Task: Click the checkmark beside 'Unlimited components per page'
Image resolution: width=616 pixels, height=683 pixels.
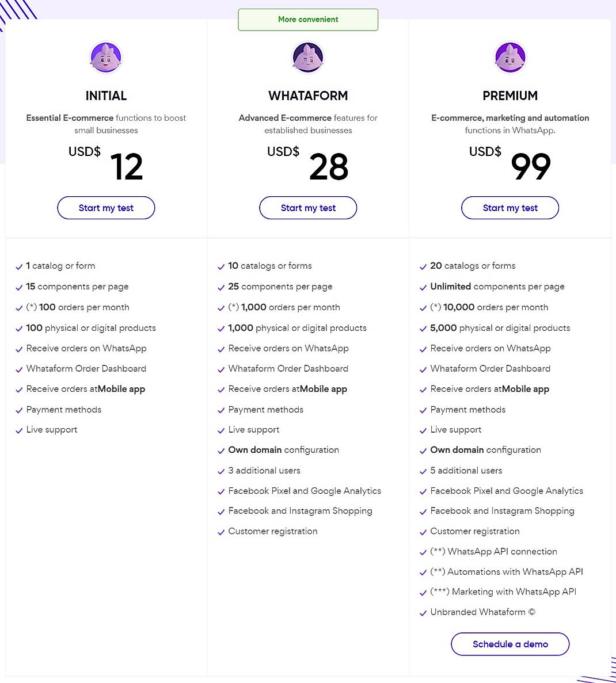Action: tap(423, 287)
